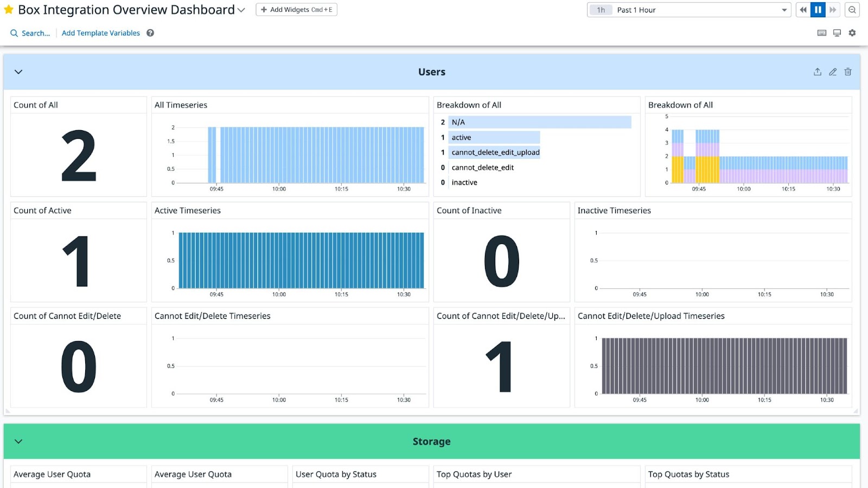Select the cannot_delete_edit_upload row
Image resolution: width=868 pixels, height=488 pixels.
pyautogui.click(x=535, y=152)
